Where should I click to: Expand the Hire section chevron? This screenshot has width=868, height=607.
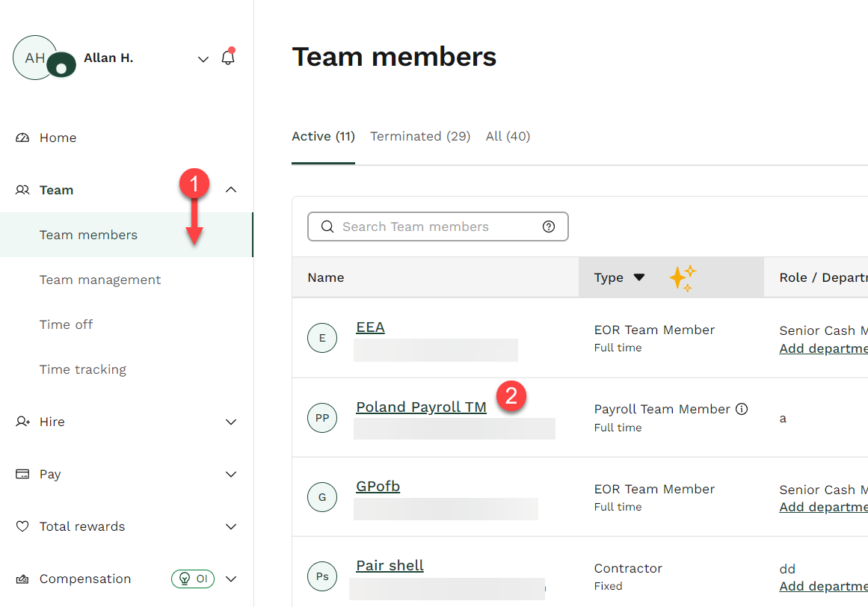click(x=231, y=422)
